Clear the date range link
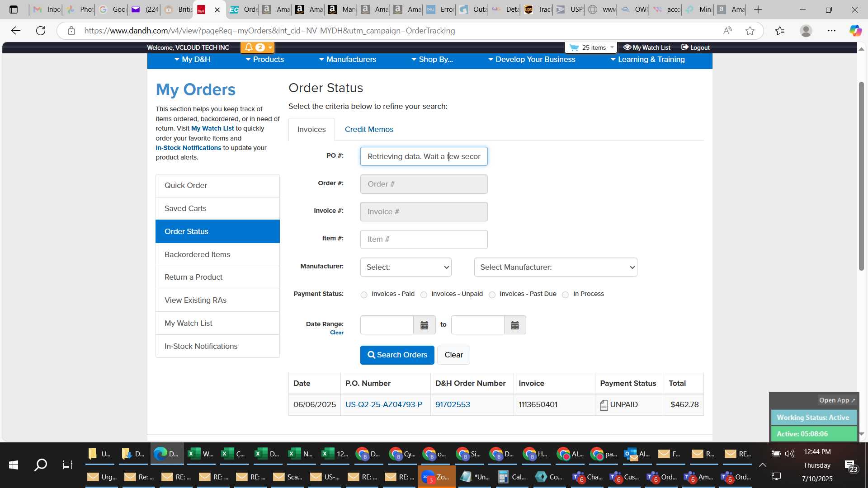868x488 pixels. click(336, 333)
